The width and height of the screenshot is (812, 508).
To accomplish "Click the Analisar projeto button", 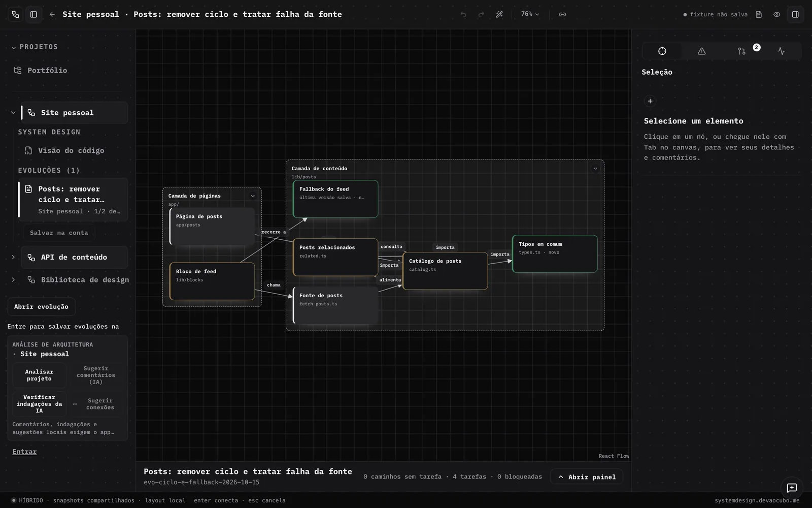I will [39, 375].
